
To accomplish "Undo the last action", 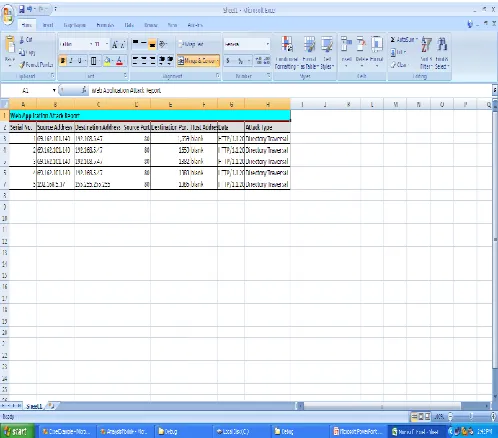I will coord(29,9).
